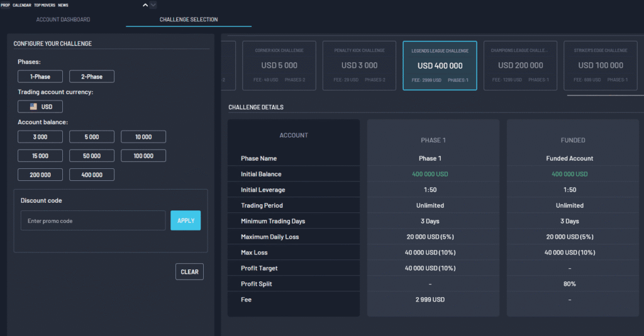The height and width of the screenshot is (336, 644).
Task: Choose the Champions League Challenge card
Action: pos(520,66)
